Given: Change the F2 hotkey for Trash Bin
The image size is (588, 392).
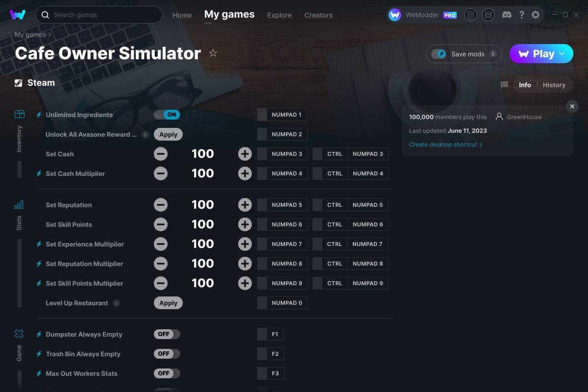Looking at the screenshot, I should [271, 354].
